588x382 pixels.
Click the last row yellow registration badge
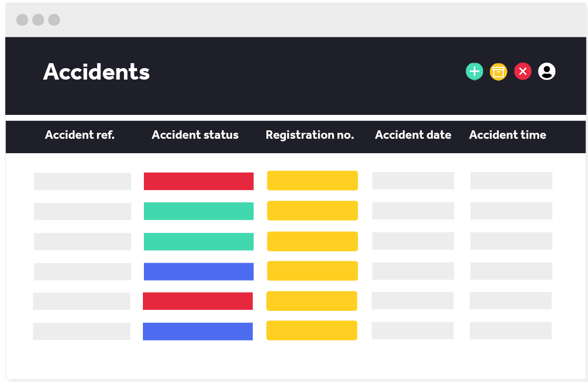point(312,330)
